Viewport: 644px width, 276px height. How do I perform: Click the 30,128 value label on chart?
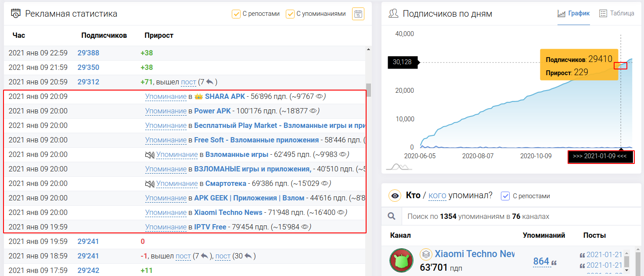(402, 62)
